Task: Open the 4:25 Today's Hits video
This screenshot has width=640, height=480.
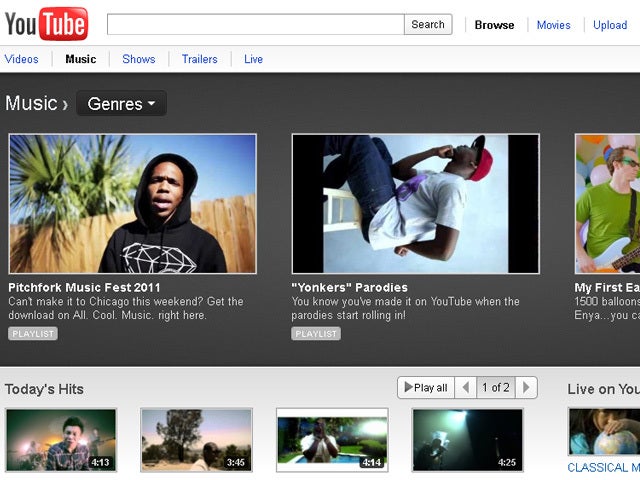Action: [467, 440]
